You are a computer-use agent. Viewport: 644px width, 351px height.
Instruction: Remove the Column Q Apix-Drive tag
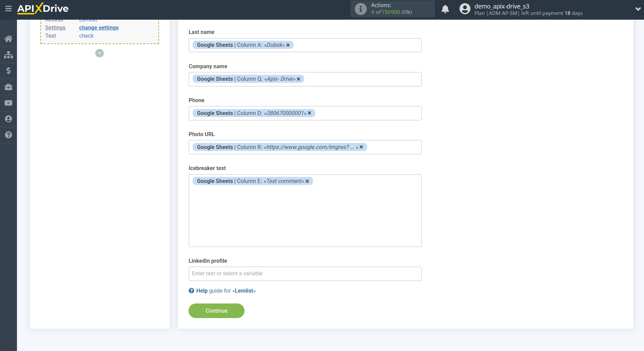(x=298, y=79)
